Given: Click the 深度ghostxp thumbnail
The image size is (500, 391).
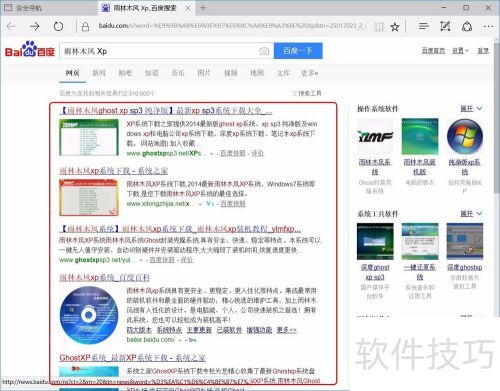Looking at the screenshot, I should pyautogui.click(x=465, y=241).
